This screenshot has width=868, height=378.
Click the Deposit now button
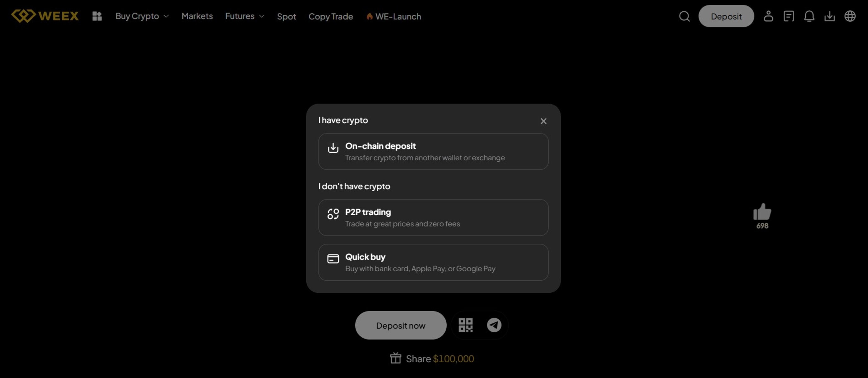[401, 325]
